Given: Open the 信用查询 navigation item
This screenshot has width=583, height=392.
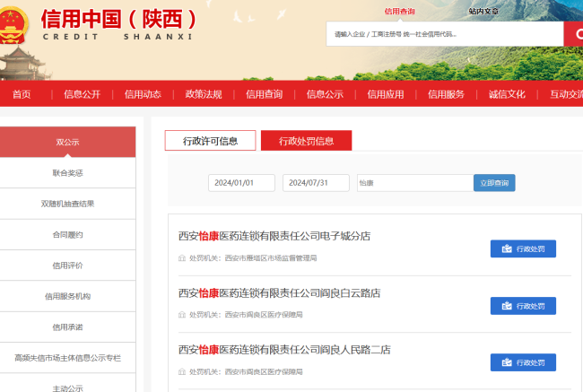Looking at the screenshot, I should [x=265, y=94].
